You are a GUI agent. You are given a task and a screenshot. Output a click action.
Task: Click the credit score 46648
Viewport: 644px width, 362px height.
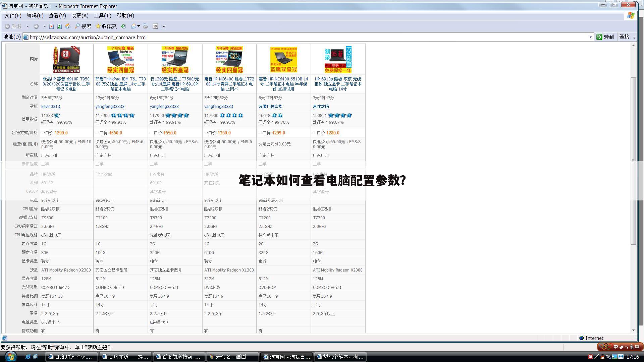coord(264,116)
